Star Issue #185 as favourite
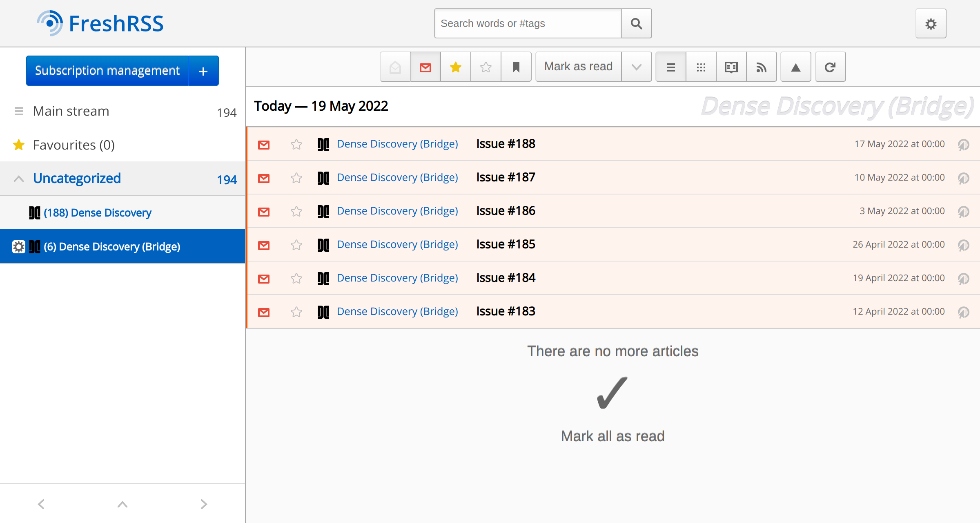980x523 pixels. (x=296, y=245)
